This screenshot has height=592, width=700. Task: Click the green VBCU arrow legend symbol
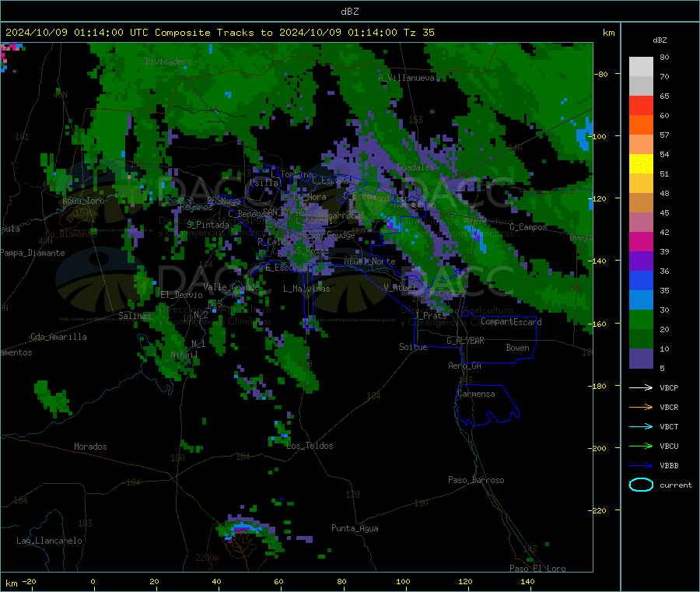[641, 446]
